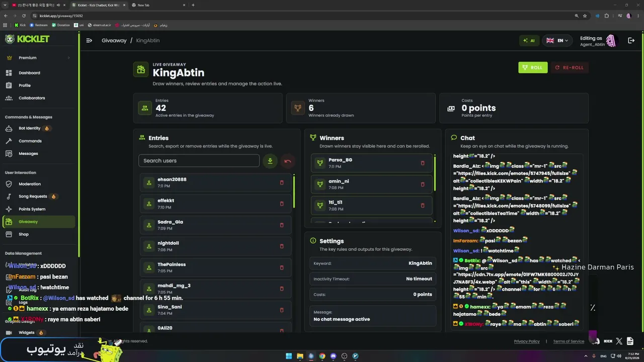Screen dimensions: 644x362
Task: Toggle the sidebar with the hamburger icon
Action: (89, 41)
